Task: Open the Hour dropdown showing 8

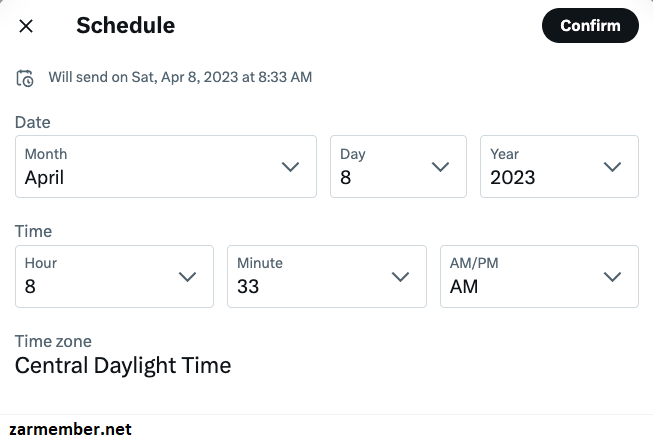Action: pos(115,276)
